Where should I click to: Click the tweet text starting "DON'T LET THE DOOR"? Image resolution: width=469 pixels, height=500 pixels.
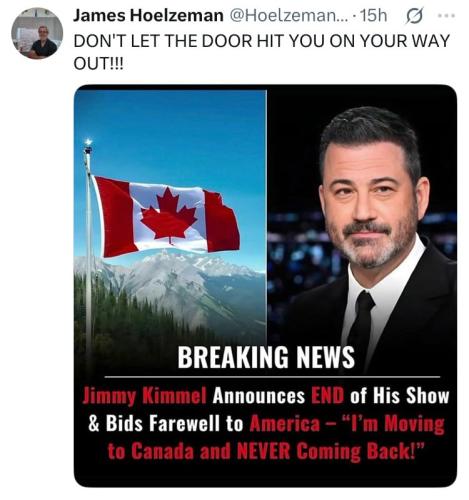coord(262,52)
